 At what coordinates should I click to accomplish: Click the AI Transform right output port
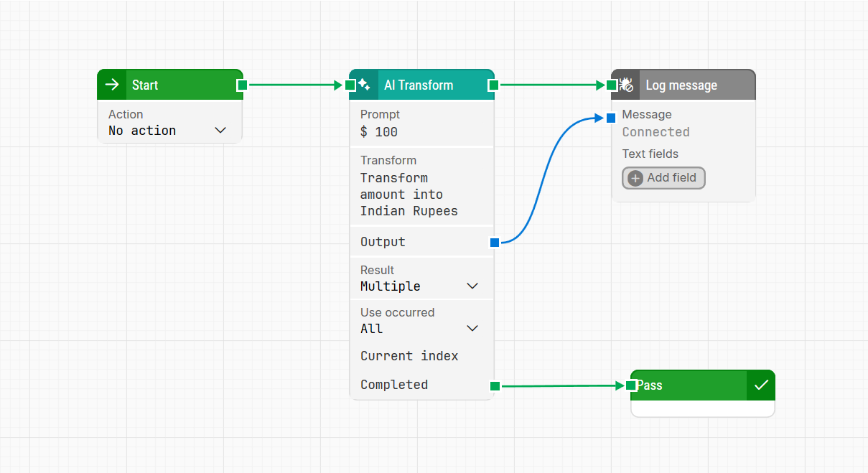[493, 85]
